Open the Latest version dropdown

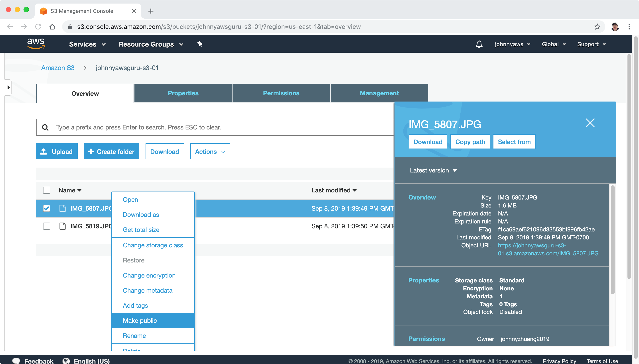[433, 170]
